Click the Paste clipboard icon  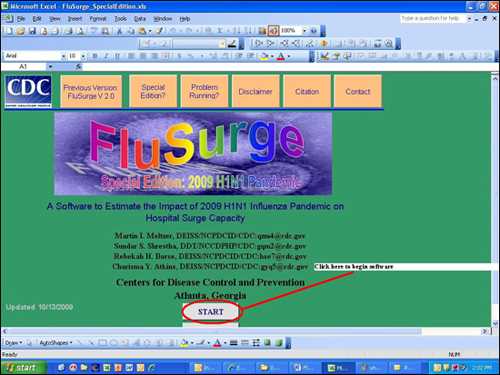tap(142, 31)
